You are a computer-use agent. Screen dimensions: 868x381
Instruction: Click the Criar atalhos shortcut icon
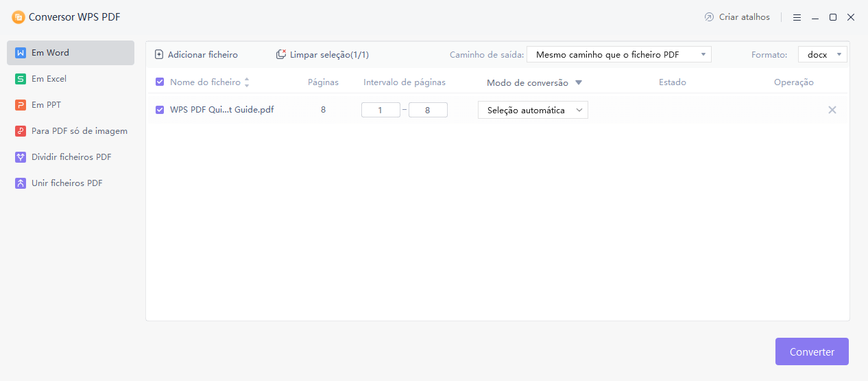pyautogui.click(x=709, y=17)
